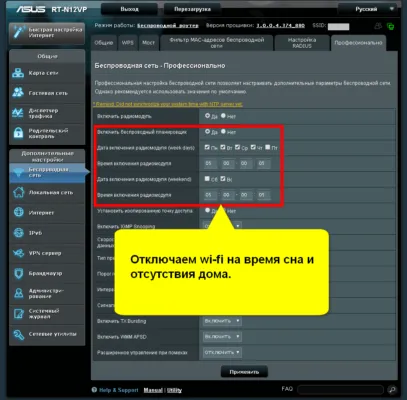
Task: Open the Utility link
Action: [x=174, y=390]
